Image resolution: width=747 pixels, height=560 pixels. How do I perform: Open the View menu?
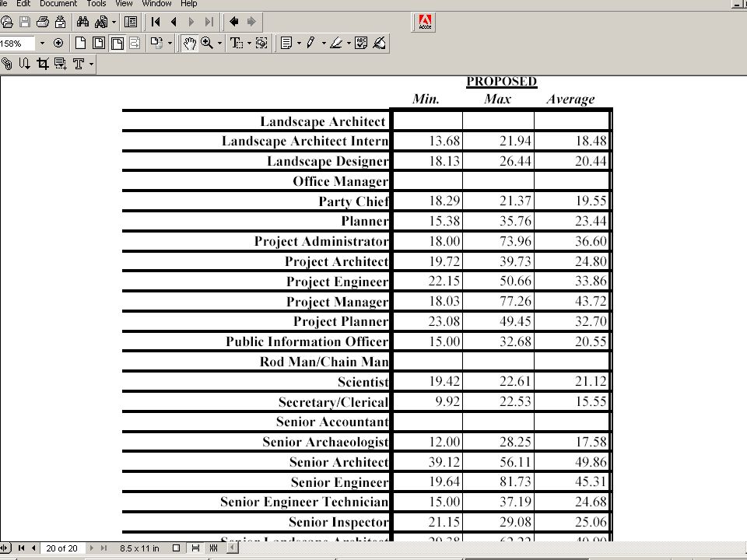pos(124,3)
